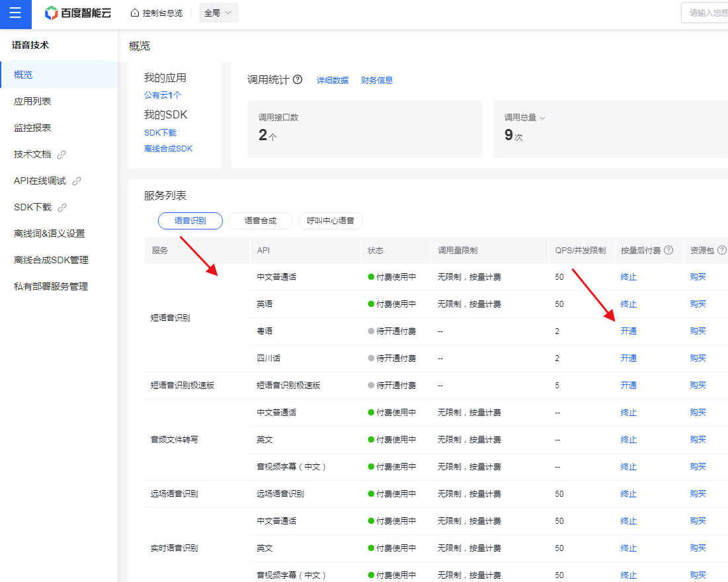Click the 调用接口数 statistics card
Viewport: 728px width, 582px height.
[x=365, y=129]
